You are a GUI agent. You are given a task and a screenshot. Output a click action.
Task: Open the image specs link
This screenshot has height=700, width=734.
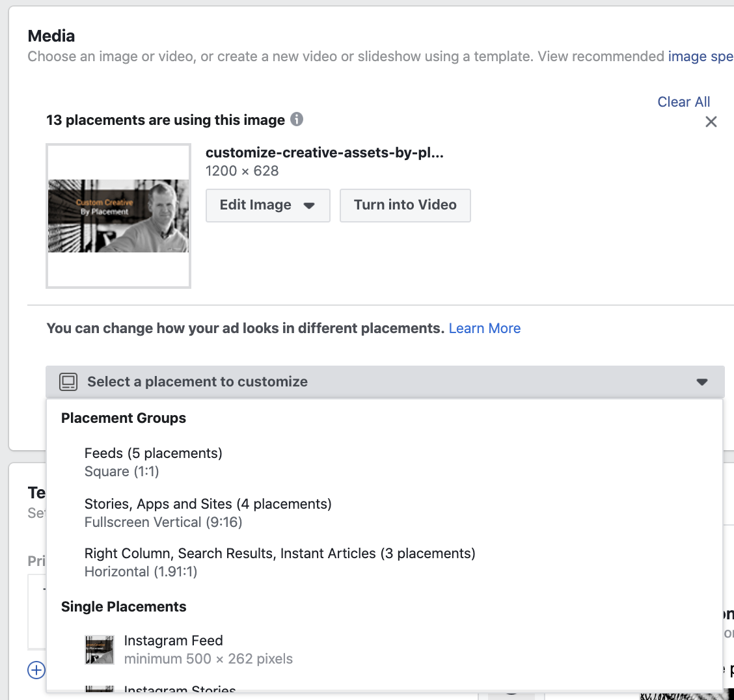(x=700, y=56)
